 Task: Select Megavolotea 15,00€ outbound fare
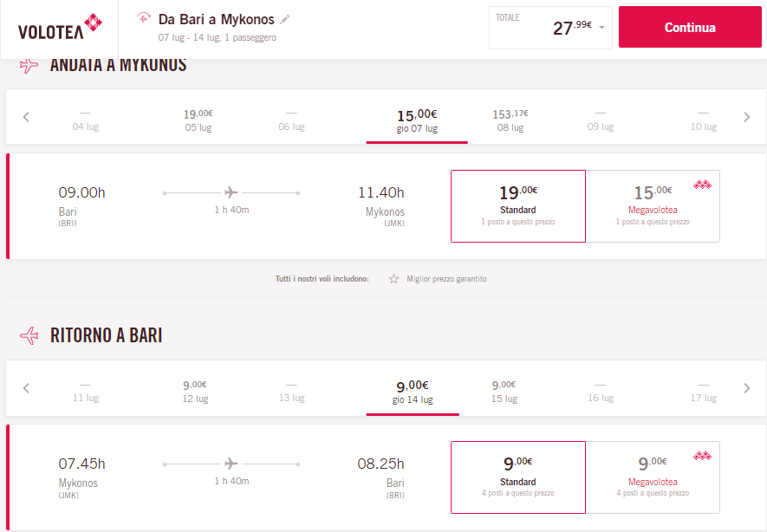click(x=653, y=205)
